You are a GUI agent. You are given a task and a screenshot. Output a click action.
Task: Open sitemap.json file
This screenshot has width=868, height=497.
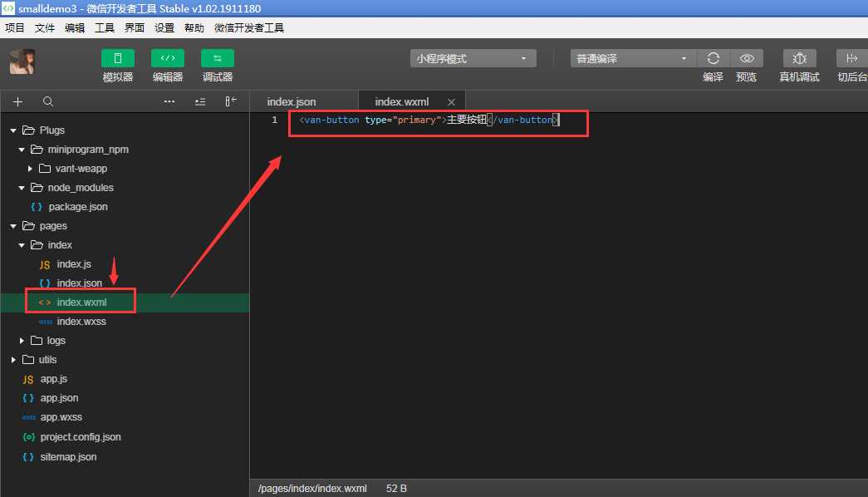(x=68, y=456)
